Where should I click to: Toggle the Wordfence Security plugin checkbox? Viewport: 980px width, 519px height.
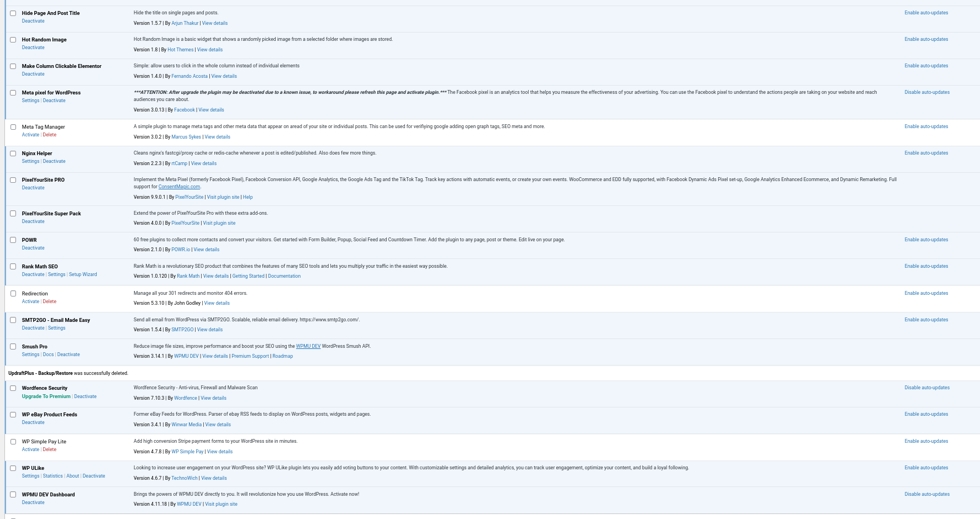13,388
